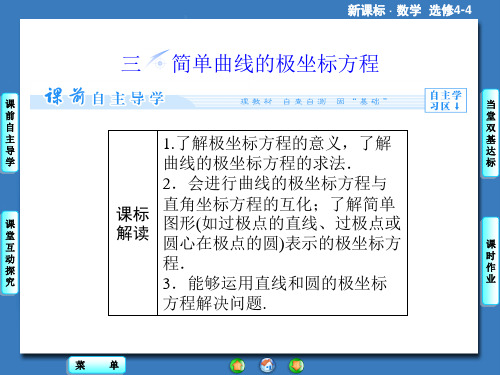Viewport: 500px width, 375px height.
Task: Advance with the green down arrow icon
Action: click(296, 366)
